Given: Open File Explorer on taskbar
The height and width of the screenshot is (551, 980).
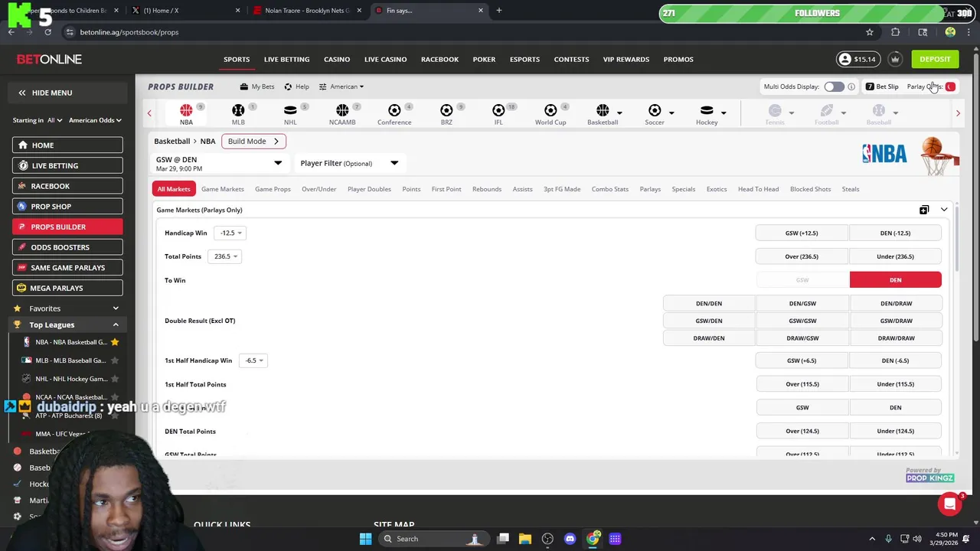Looking at the screenshot, I should pos(525,539).
